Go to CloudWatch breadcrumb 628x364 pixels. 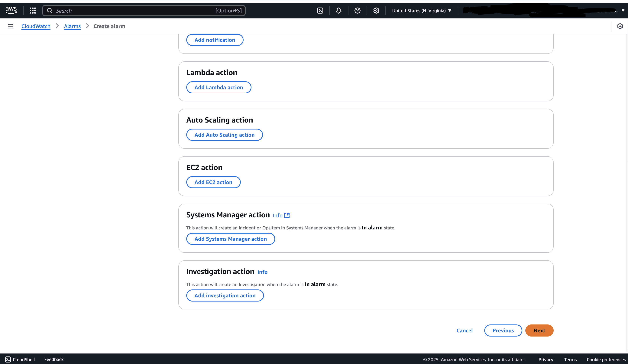(36, 26)
